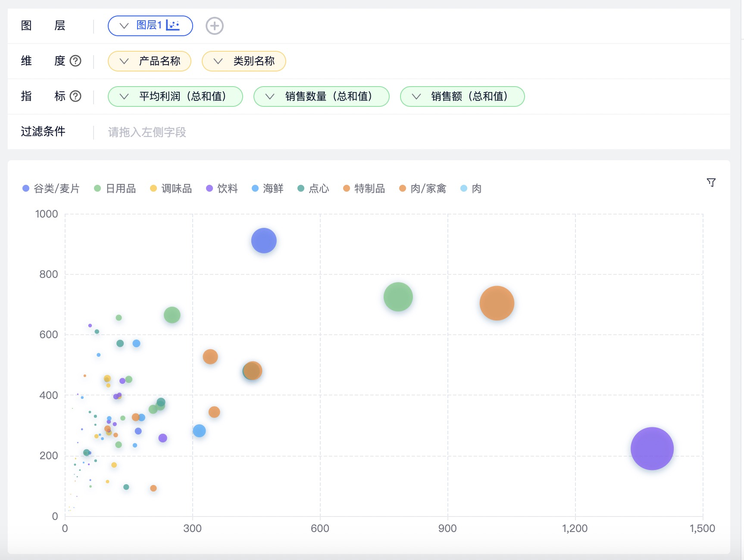744x560 pixels.
Task: Expand the 类别名称 dimension chevron
Action: tap(218, 61)
